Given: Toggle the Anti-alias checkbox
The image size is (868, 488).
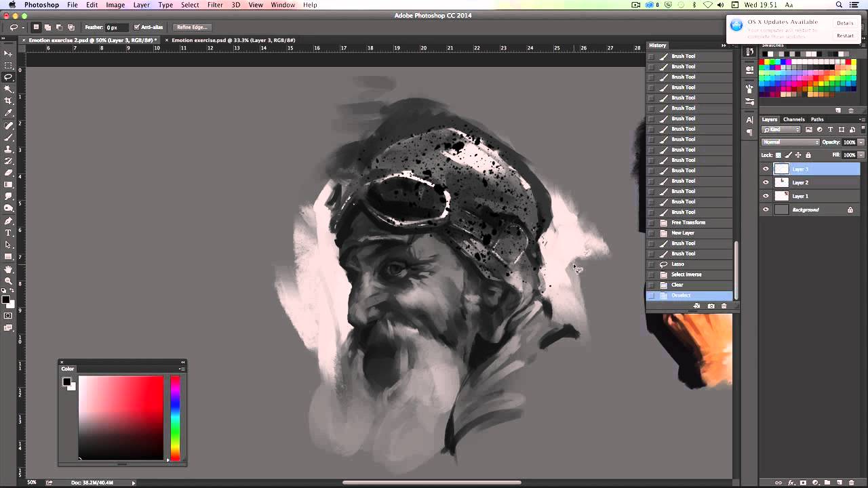Looking at the screenshot, I should tap(137, 27).
